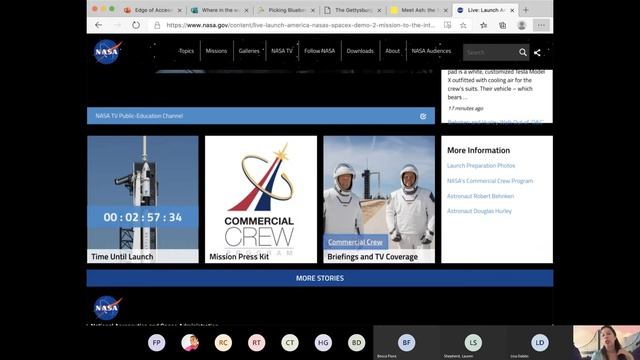Click the share icon next to search
640x360 pixels.
(x=538, y=52)
